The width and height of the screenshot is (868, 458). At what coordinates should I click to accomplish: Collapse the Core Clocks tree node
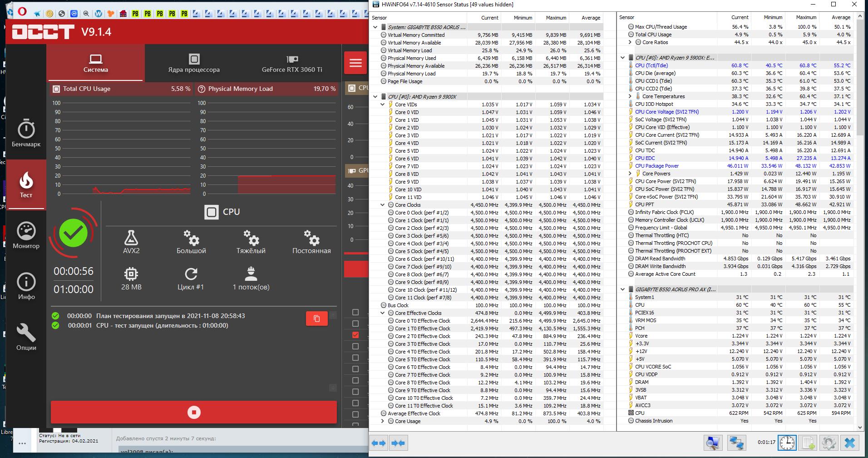(382, 205)
